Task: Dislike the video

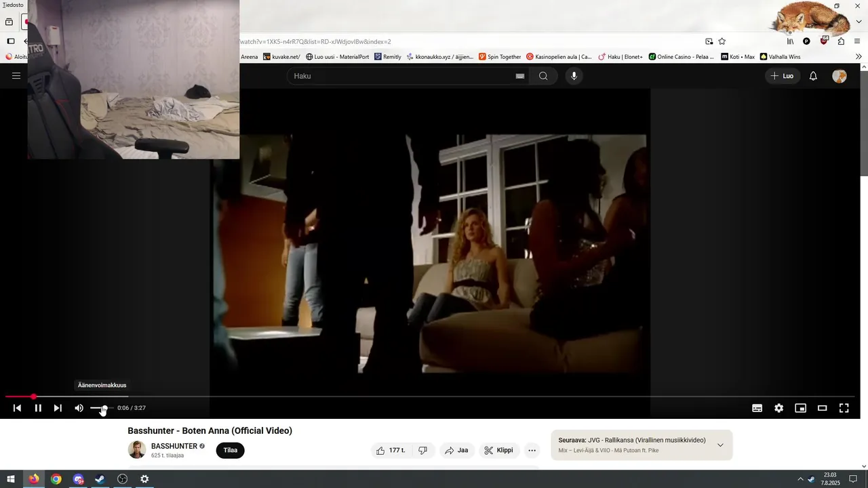Action: point(422,450)
